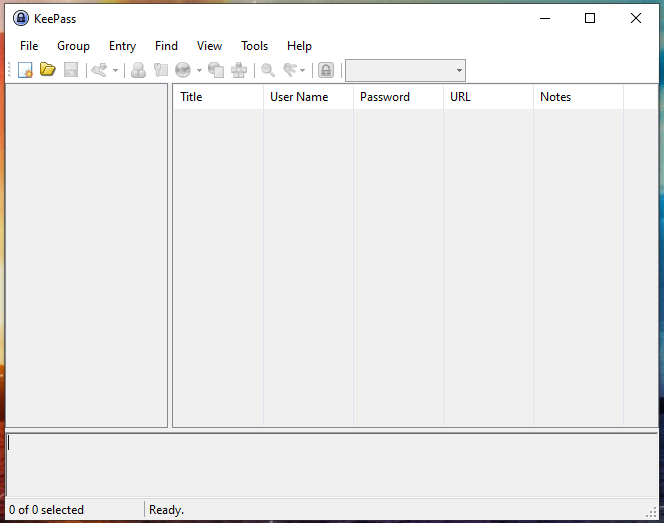Screen dimensions: 664x523
Task: Sort by the Title column header
Action: [x=219, y=97]
